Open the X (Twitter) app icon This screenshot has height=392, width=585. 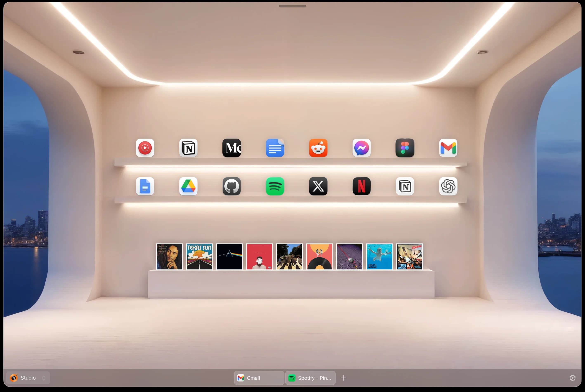(x=318, y=186)
